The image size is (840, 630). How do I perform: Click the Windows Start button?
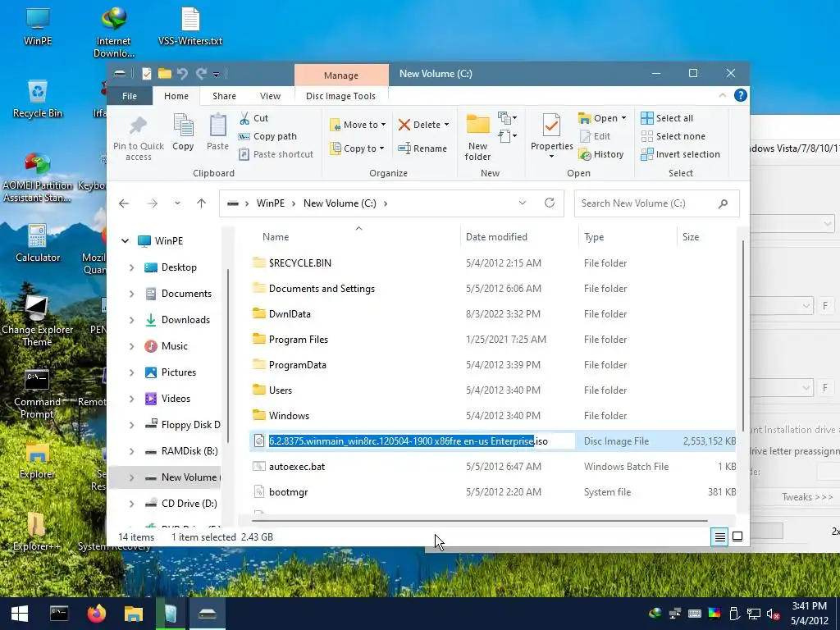point(20,614)
